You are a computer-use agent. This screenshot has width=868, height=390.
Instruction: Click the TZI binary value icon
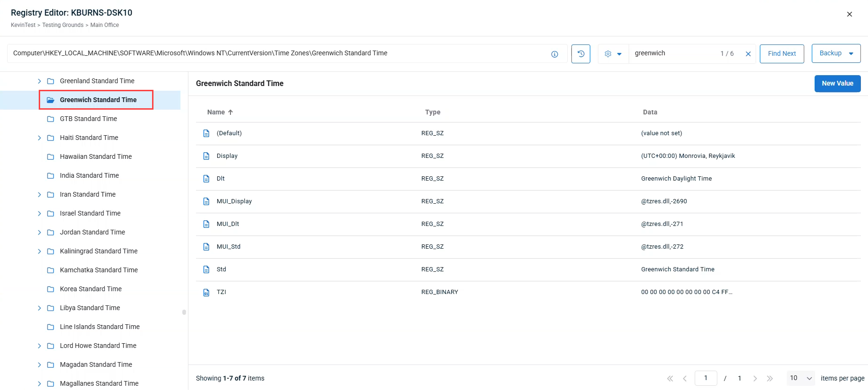coord(206,293)
